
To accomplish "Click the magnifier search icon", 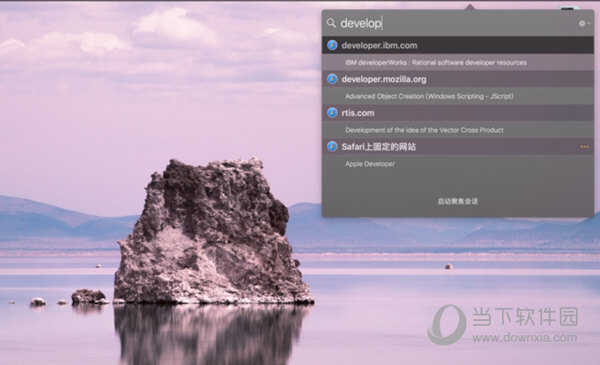I will tap(331, 23).
